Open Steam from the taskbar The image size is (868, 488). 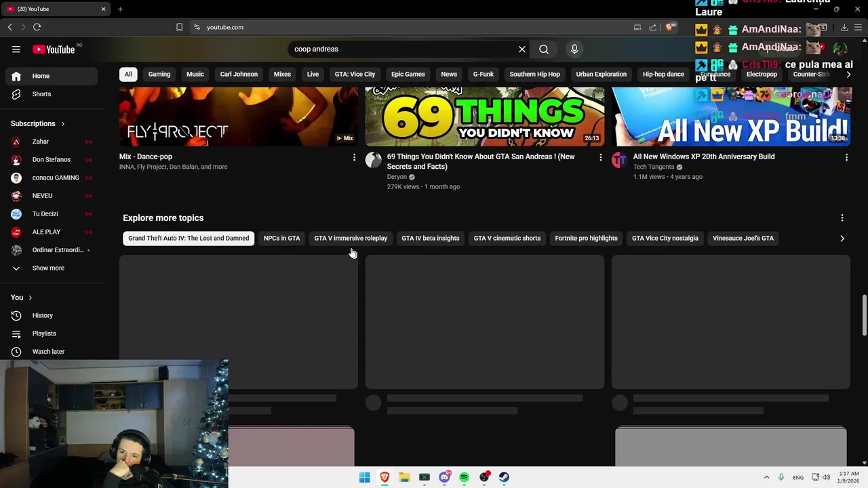pos(504,477)
